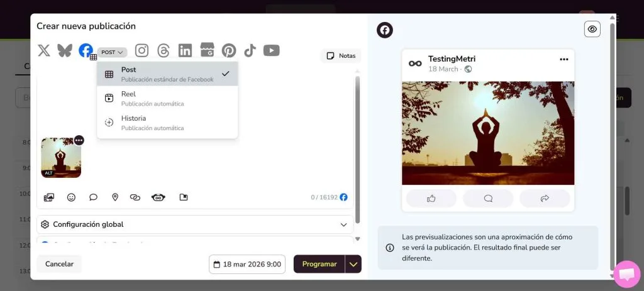Image resolution: width=644 pixels, height=291 pixels.
Task: Select the Bluesky butterfly network icon
Action: [x=65, y=50]
